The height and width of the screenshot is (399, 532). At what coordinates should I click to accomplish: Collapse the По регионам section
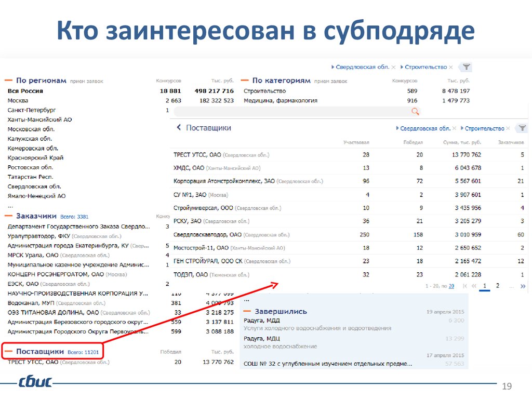9,81
